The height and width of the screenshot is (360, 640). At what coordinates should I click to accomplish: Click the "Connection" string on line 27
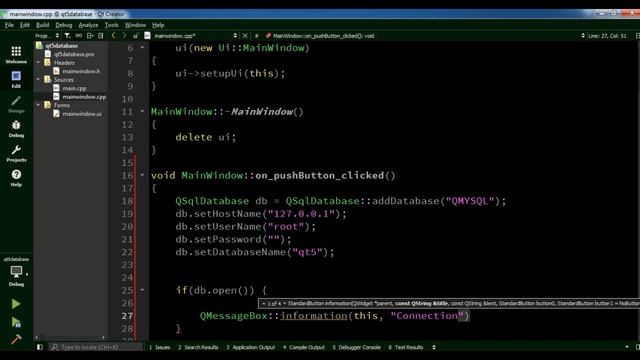coord(427,316)
